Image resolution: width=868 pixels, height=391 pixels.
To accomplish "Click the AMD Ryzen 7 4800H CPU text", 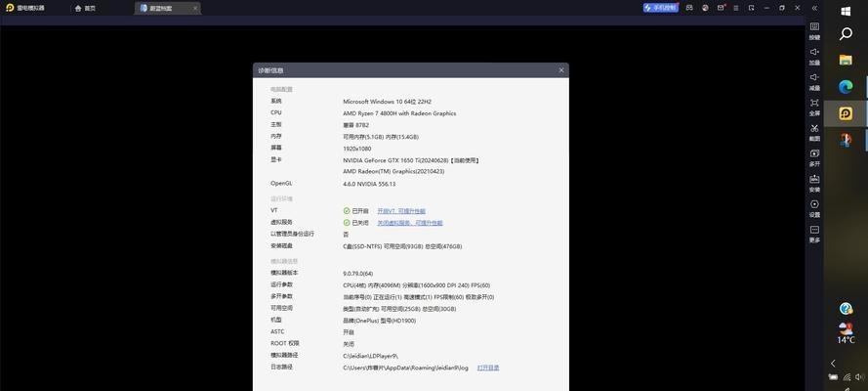I will [x=399, y=113].
